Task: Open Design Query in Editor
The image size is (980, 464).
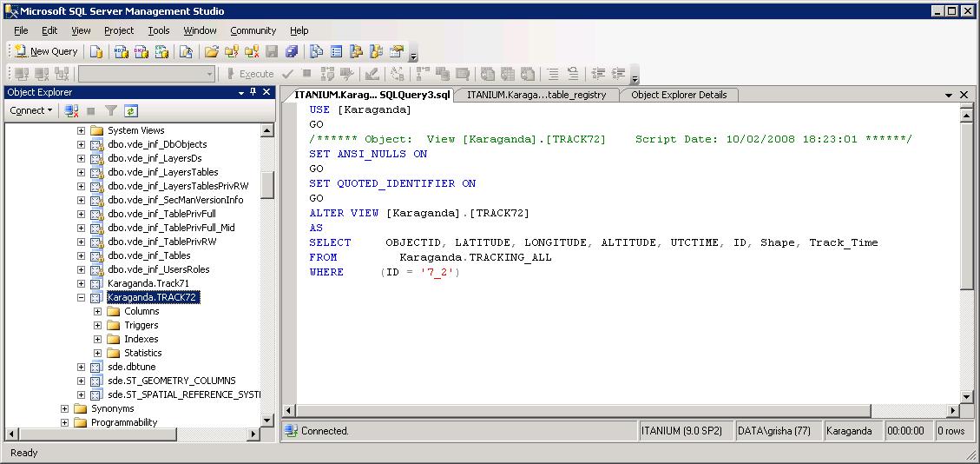Action: tap(372, 74)
